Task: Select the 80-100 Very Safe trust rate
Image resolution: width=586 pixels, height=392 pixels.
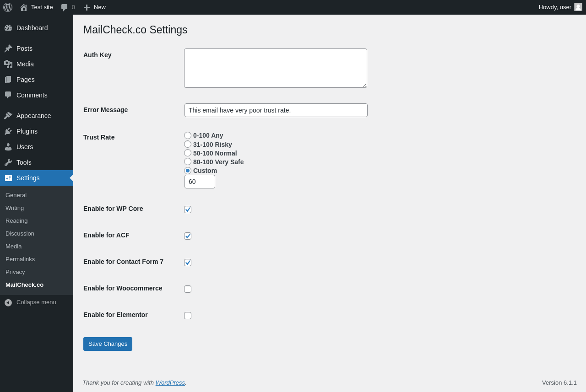Action: [x=188, y=161]
